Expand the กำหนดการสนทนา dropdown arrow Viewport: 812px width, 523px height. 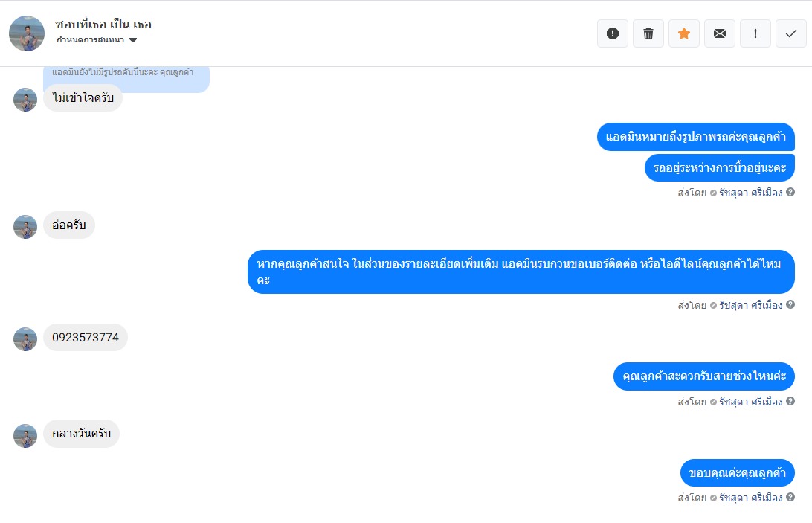click(133, 40)
